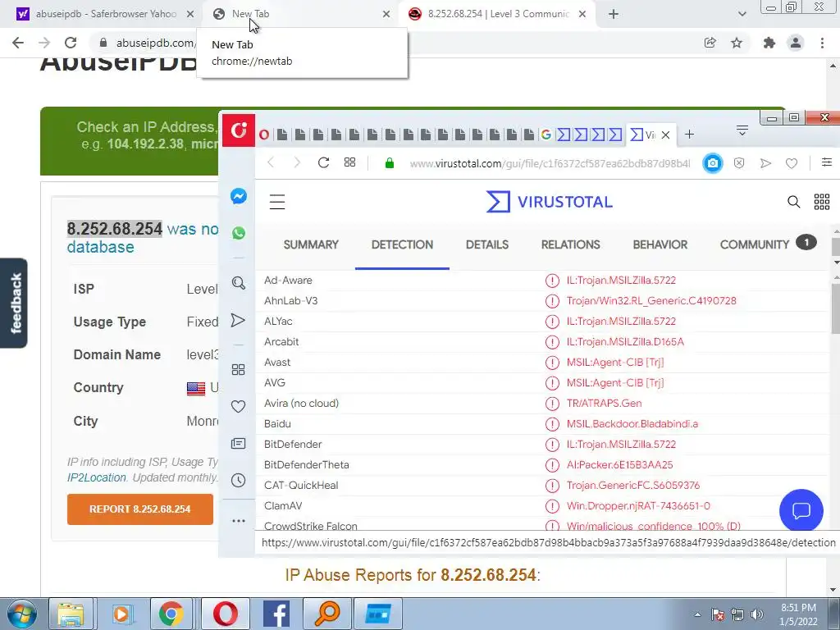The image size is (840, 630).
Task: Click the volume speaker tray icon
Action: point(756,614)
